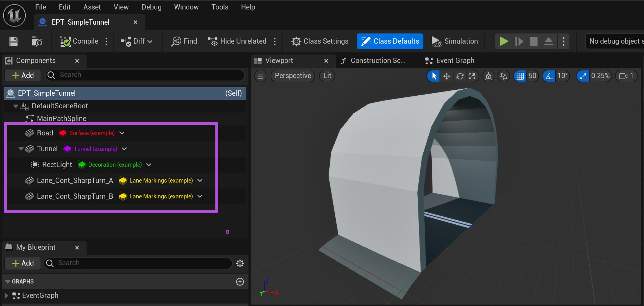Toggle Hide Unrelated nodes

237,41
